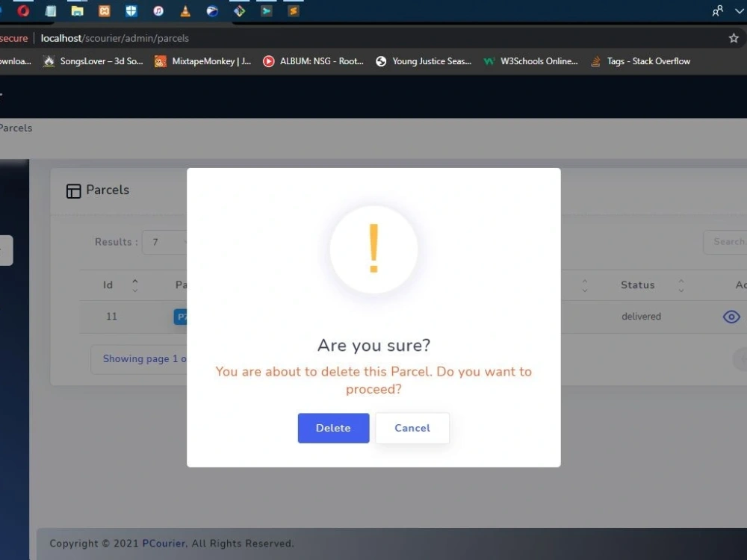Open ALBUM: NSG bookmark

[x=314, y=61]
